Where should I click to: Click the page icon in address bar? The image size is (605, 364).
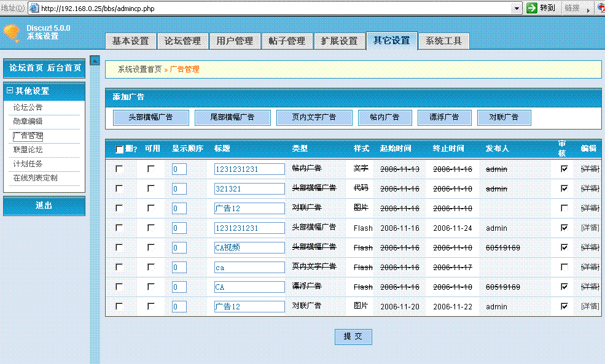pyautogui.click(x=34, y=8)
